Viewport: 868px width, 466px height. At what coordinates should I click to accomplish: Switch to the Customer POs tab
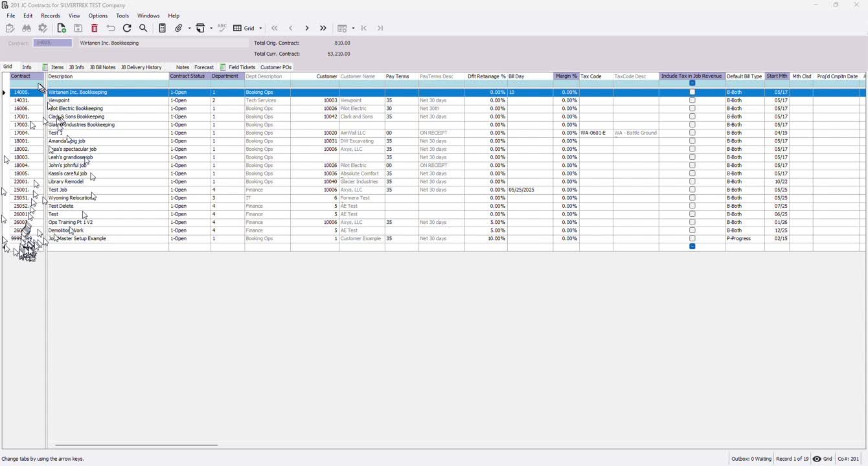pos(276,67)
